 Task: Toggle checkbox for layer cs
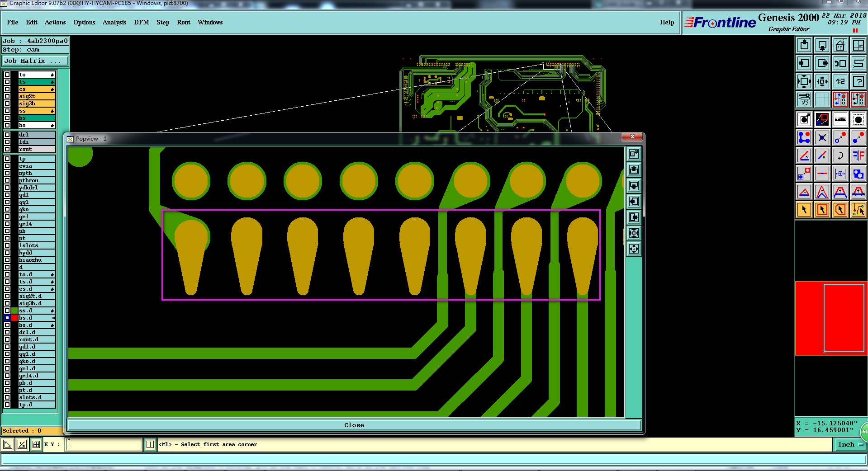click(7, 89)
